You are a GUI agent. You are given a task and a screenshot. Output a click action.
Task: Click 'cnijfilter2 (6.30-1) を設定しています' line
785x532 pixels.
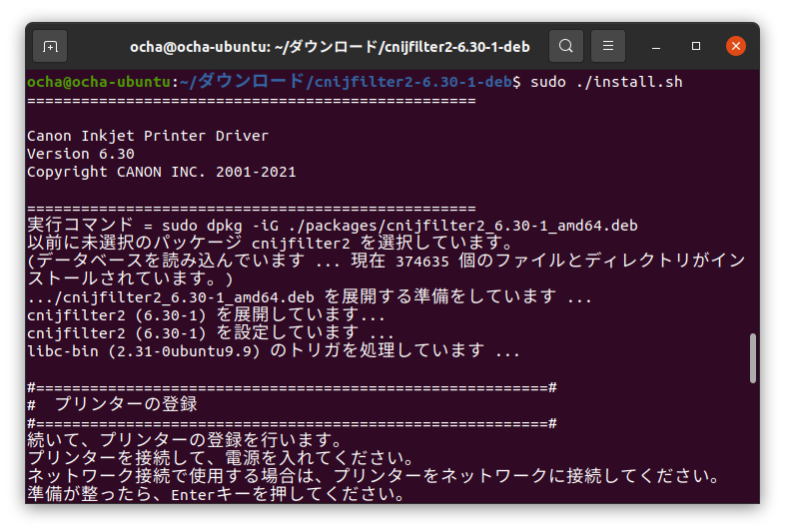point(211,332)
